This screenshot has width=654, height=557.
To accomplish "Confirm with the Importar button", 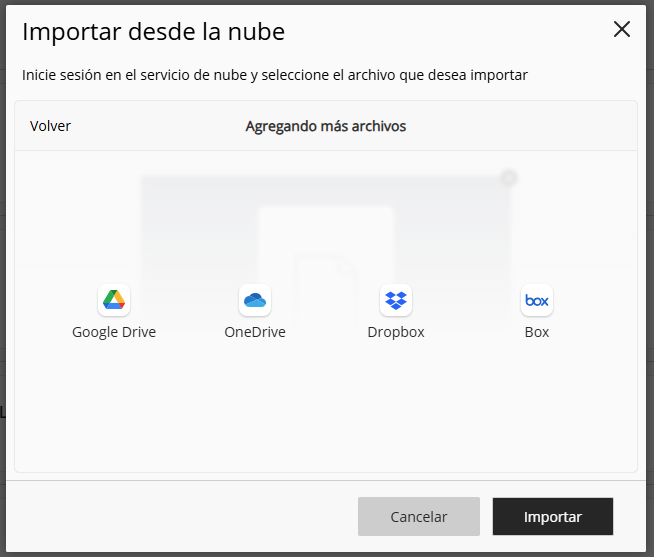I will (x=553, y=517).
